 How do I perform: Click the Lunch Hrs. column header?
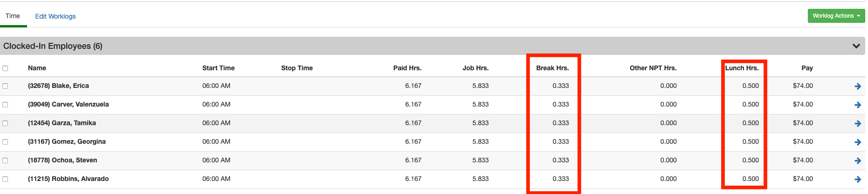point(742,68)
